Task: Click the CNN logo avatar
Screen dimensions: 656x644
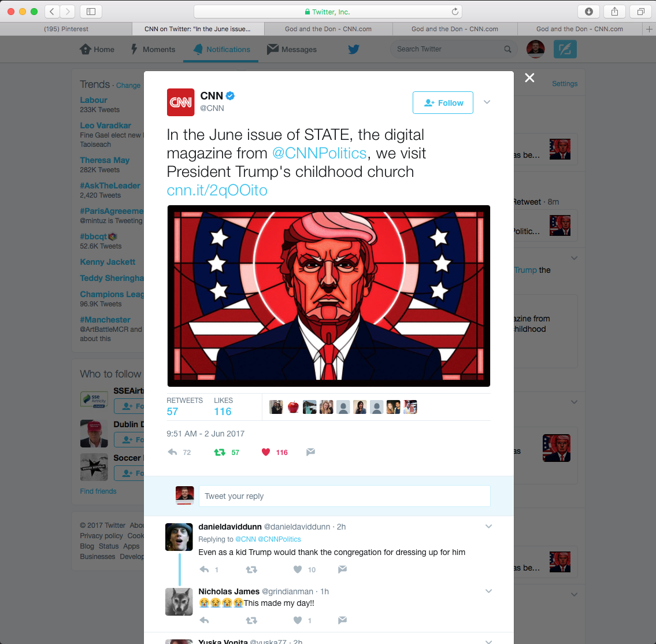Action: point(181,102)
